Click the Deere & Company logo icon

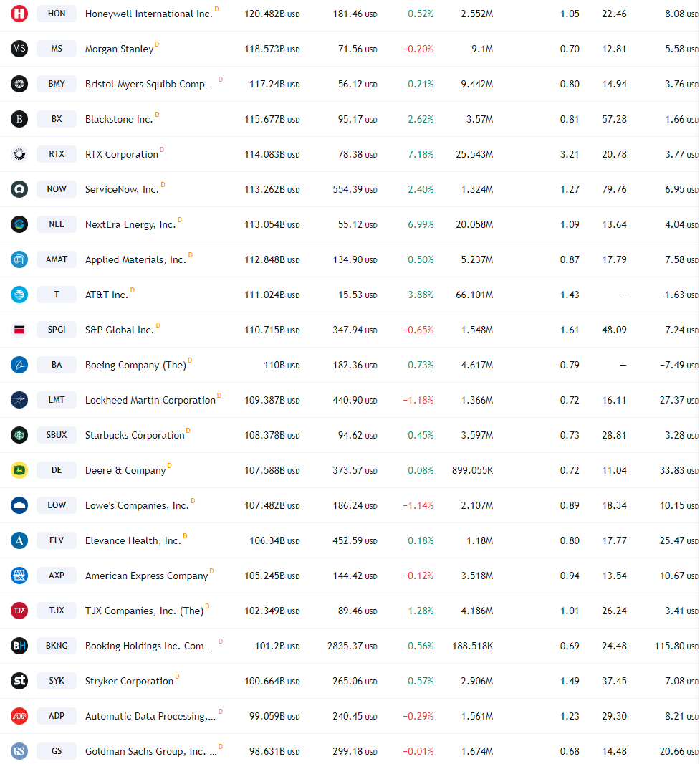tap(19, 469)
